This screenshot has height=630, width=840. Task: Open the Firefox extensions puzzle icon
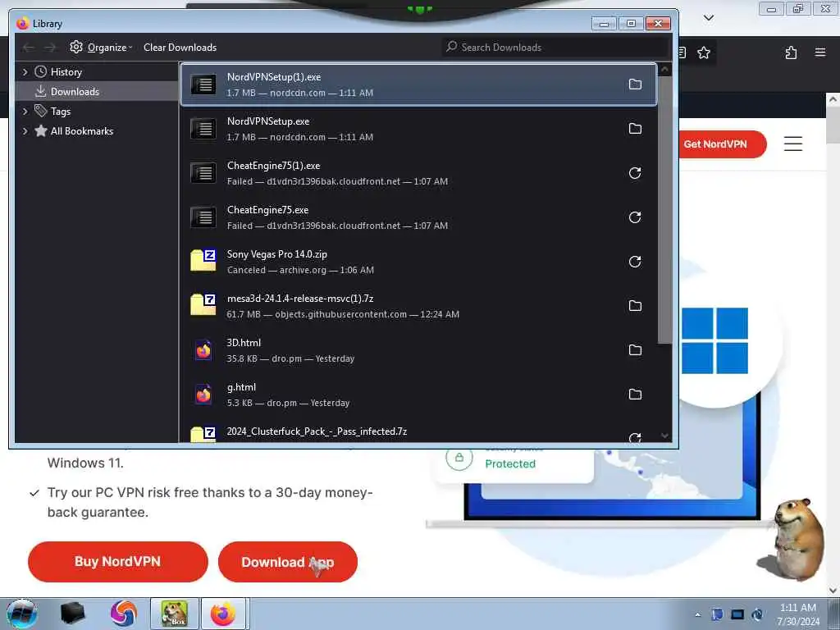(x=791, y=52)
